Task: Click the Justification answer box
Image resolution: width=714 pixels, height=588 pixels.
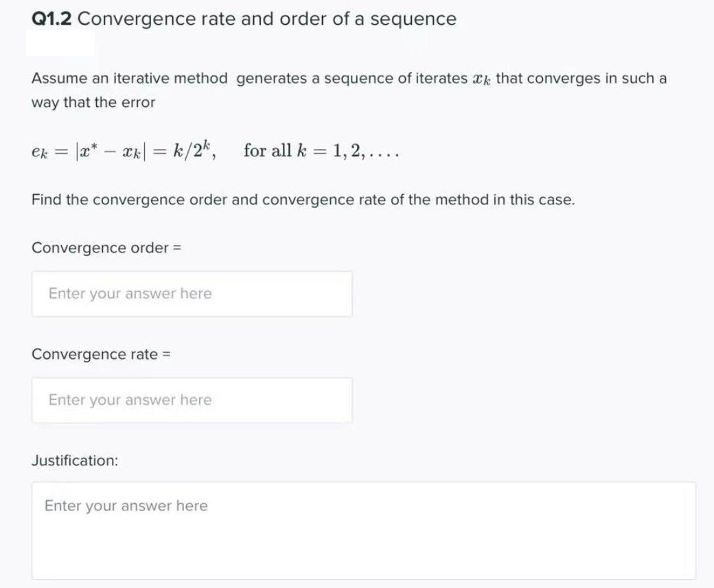Action: click(364, 528)
